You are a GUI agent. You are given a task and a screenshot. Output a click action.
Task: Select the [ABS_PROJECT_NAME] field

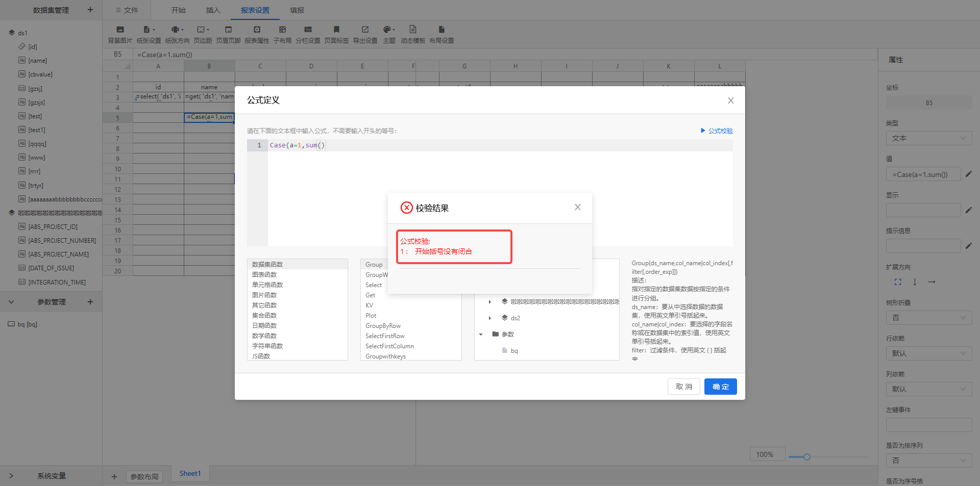click(x=58, y=254)
